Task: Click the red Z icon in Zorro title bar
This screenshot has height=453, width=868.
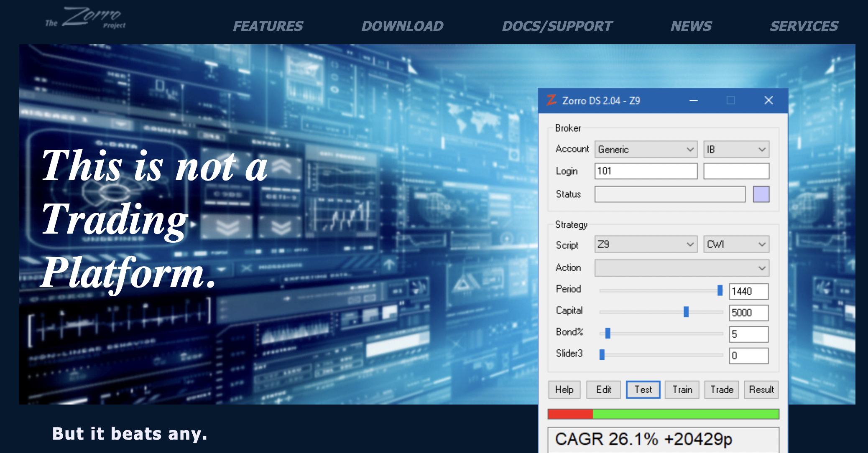Action: tap(551, 100)
